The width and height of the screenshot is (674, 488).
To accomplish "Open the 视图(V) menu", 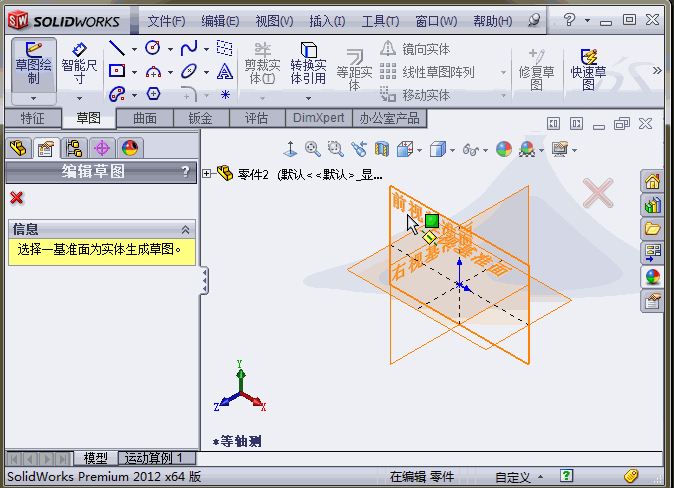I will coord(274,21).
